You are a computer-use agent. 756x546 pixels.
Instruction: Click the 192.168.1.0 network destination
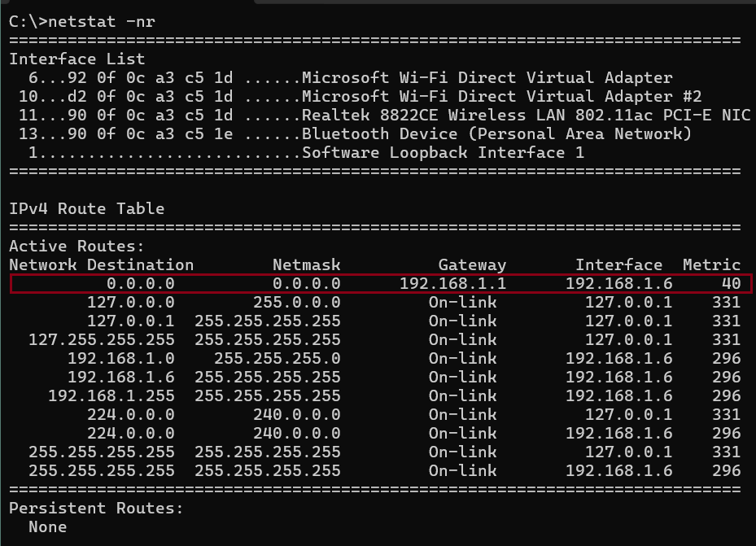pos(120,358)
